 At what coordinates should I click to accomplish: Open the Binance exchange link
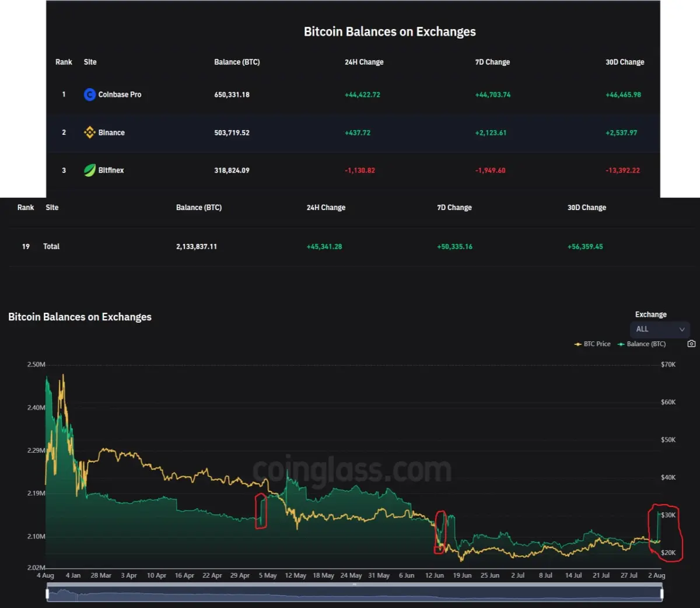tap(111, 132)
